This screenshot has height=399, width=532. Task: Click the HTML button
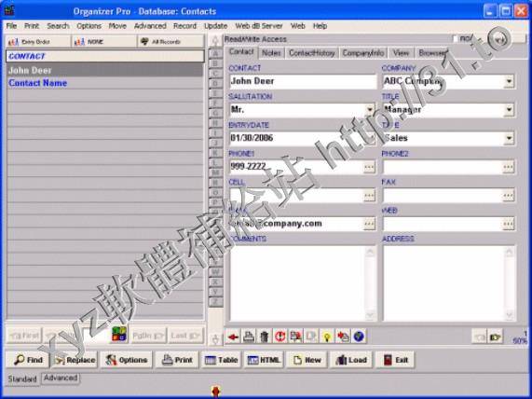264,360
